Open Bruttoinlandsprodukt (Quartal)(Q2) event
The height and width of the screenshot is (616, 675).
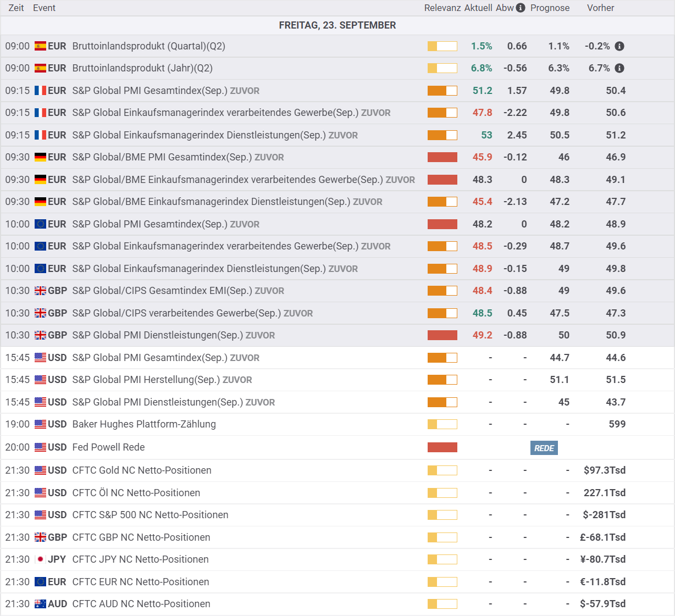coord(148,46)
